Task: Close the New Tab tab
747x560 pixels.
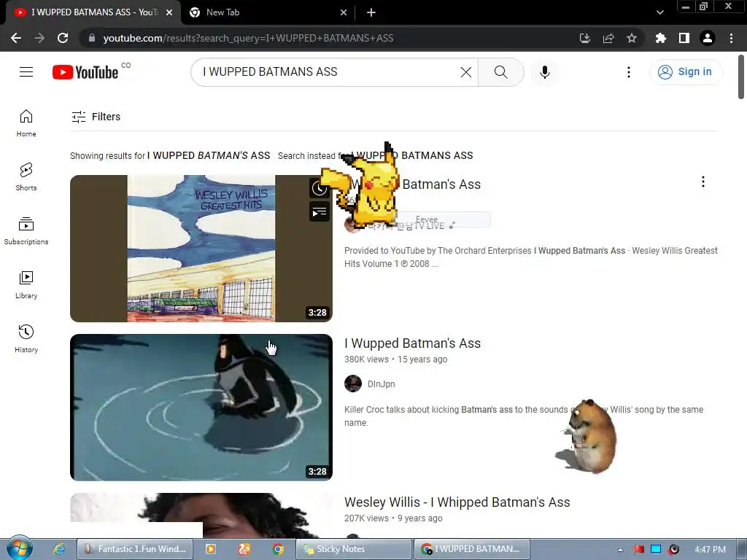Action: pos(344,12)
